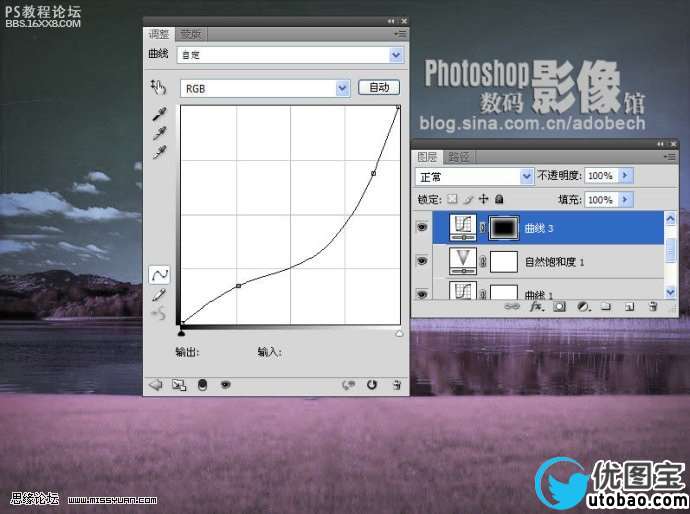Open the fill slider arrow
The image size is (690, 514).
tap(625, 200)
